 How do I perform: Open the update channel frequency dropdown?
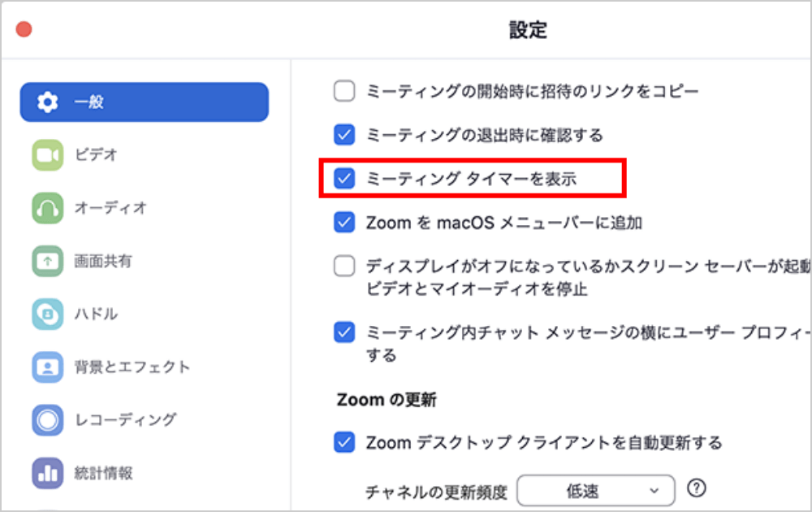click(x=596, y=490)
